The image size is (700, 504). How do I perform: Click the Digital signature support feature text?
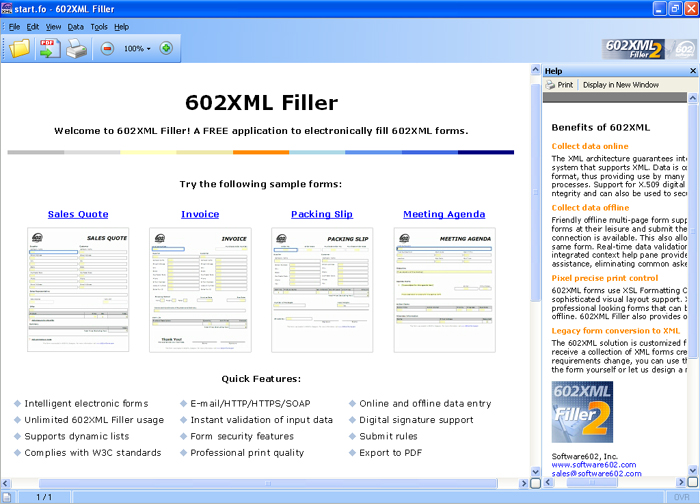point(417,420)
